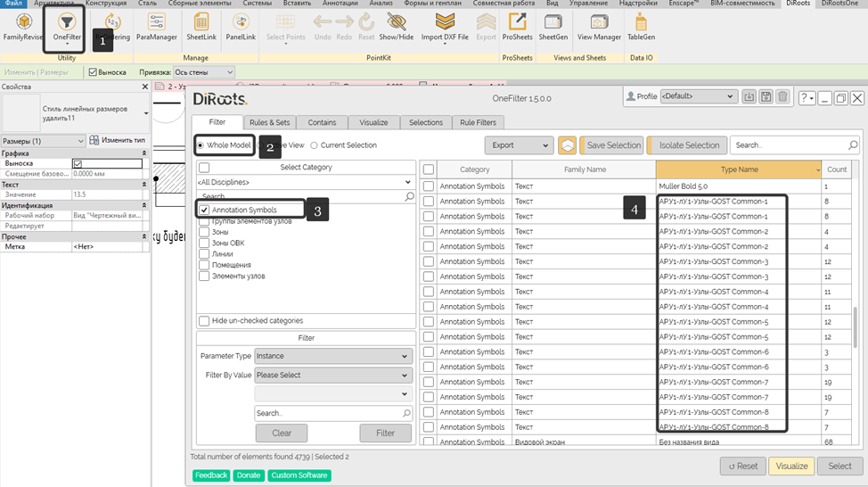Click the Save Selection button

(x=611, y=145)
